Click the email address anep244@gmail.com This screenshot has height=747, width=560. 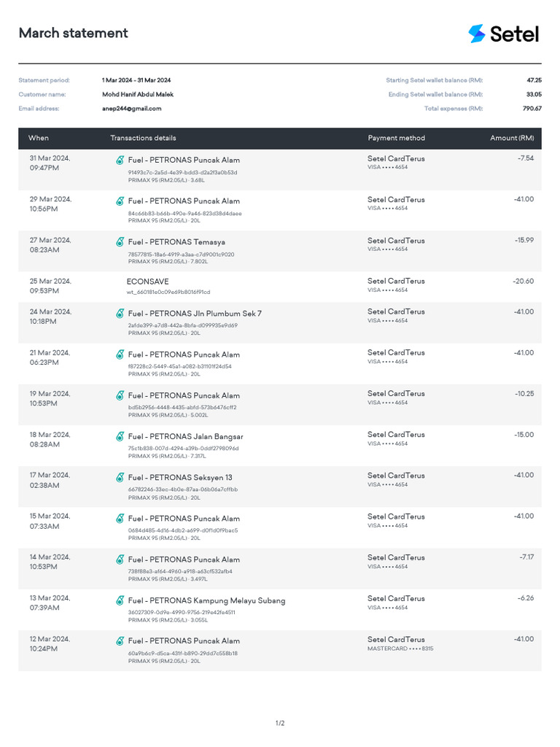point(132,109)
